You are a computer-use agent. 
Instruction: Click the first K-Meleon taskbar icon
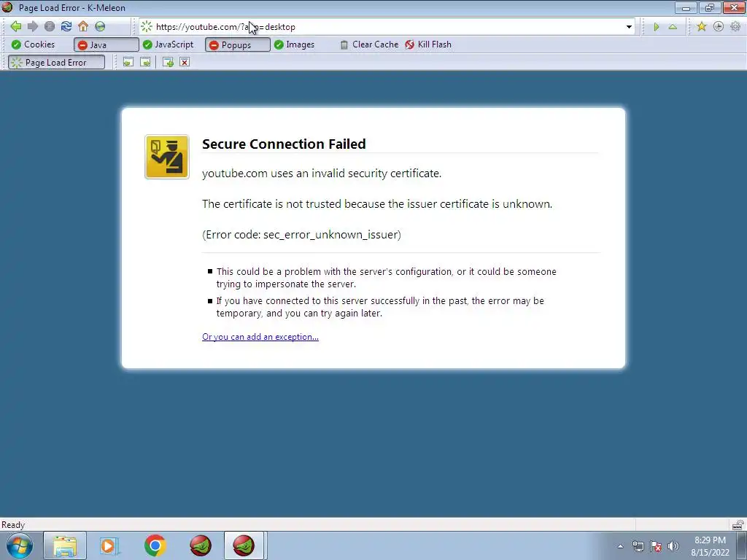(201, 545)
